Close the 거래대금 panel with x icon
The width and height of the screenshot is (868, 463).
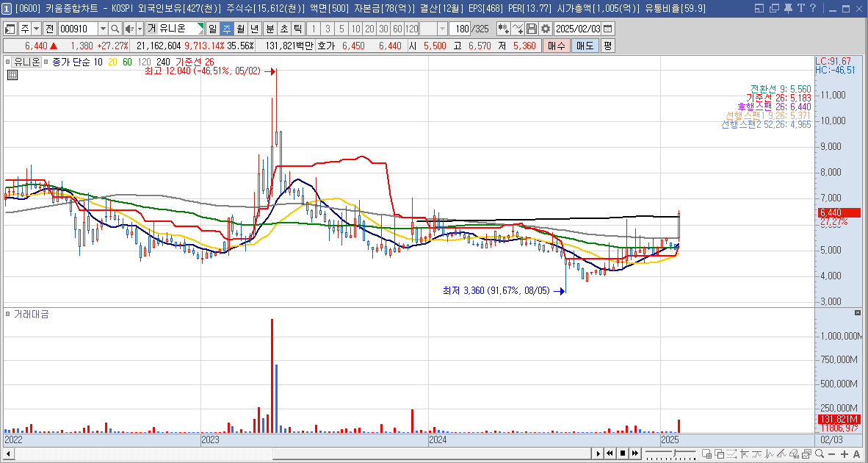click(x=858, y=313)
